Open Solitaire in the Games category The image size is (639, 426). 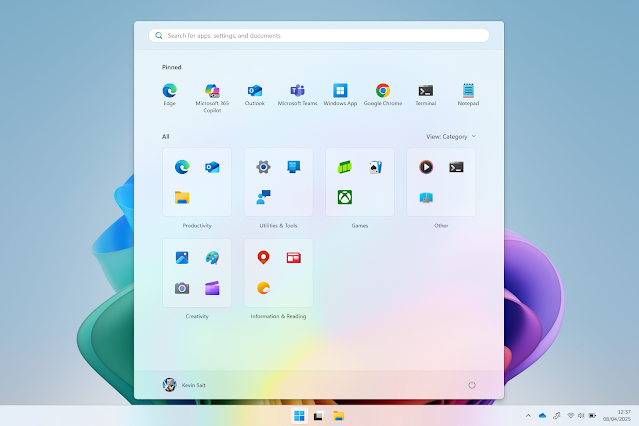point(375,167)
